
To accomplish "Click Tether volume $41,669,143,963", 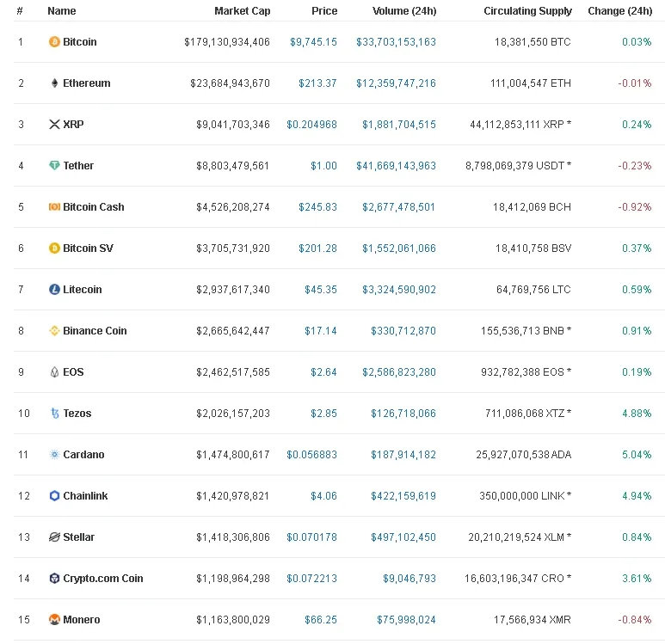I will 396,165.
